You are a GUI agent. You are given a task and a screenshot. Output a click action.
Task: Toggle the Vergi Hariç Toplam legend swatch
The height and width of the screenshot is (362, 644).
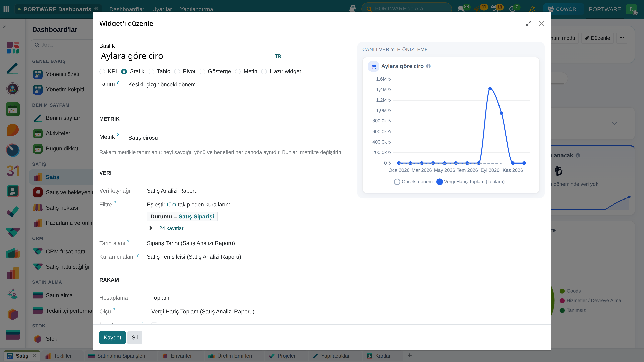[x=439, y=182]
